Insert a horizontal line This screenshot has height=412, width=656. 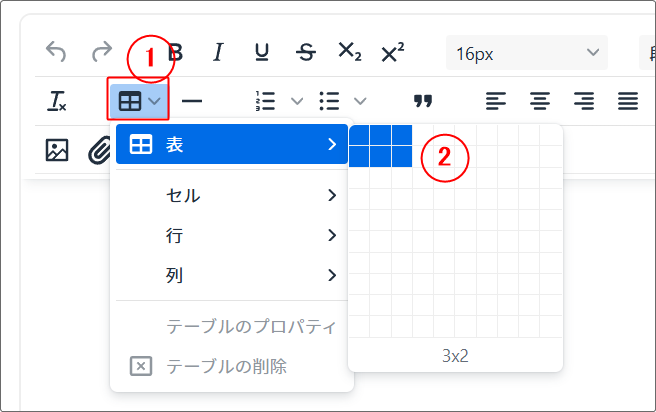pyautogui.click(x=191, y=101)
